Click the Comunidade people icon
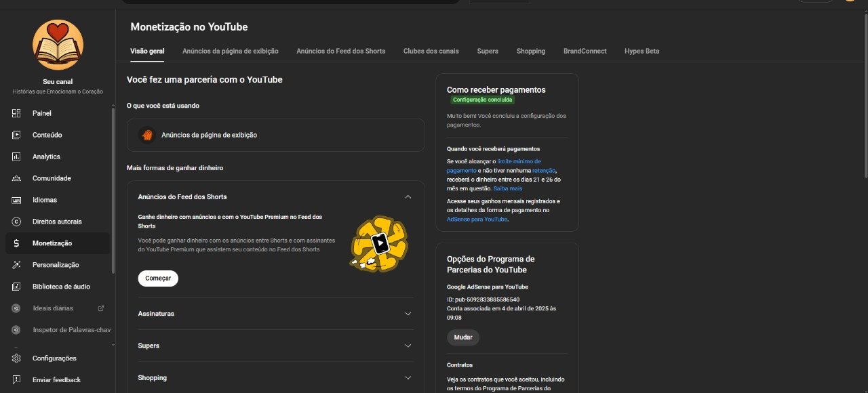Viewport: 868px width, 393px height. coord(16,178)
